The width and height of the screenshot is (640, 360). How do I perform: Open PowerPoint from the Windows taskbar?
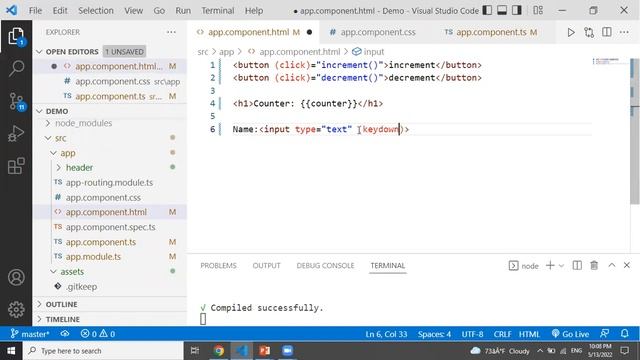(x=264, y=351)
